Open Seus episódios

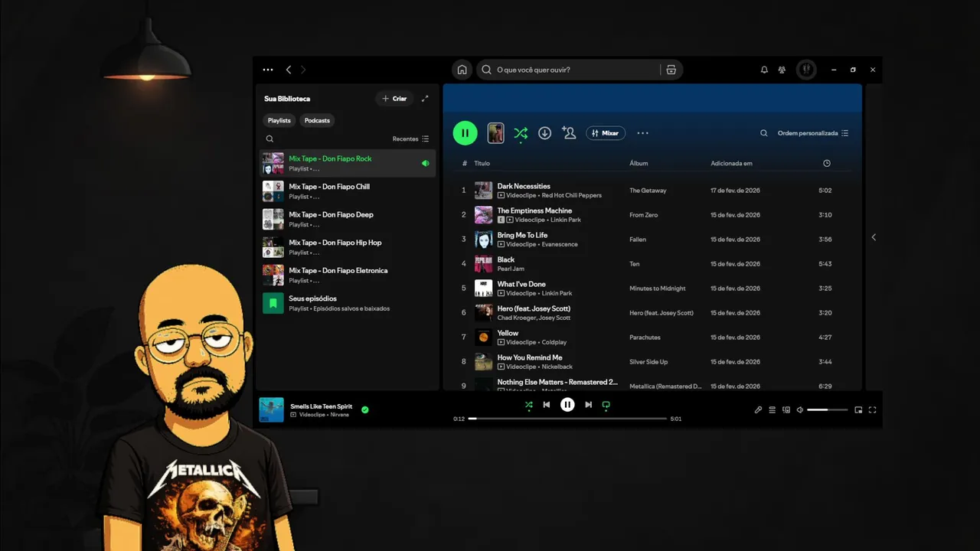pos(348,303)
